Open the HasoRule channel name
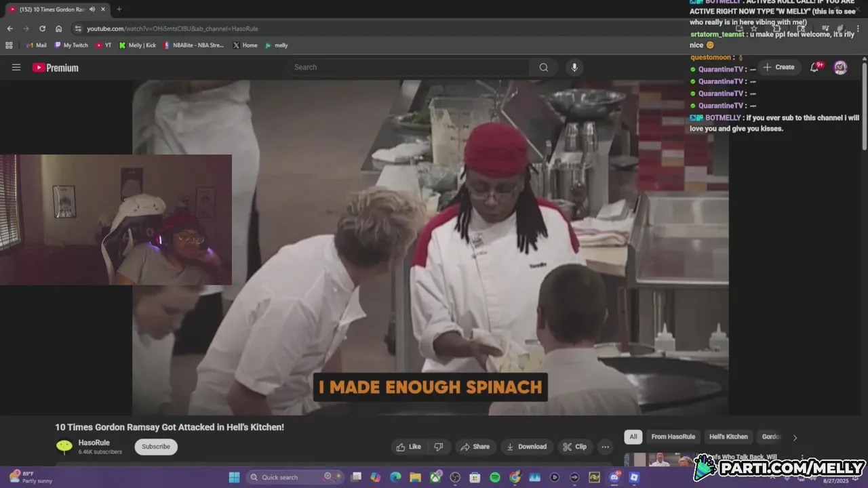The width and height of the screenshot is (868, 488). tap(94, 443)
